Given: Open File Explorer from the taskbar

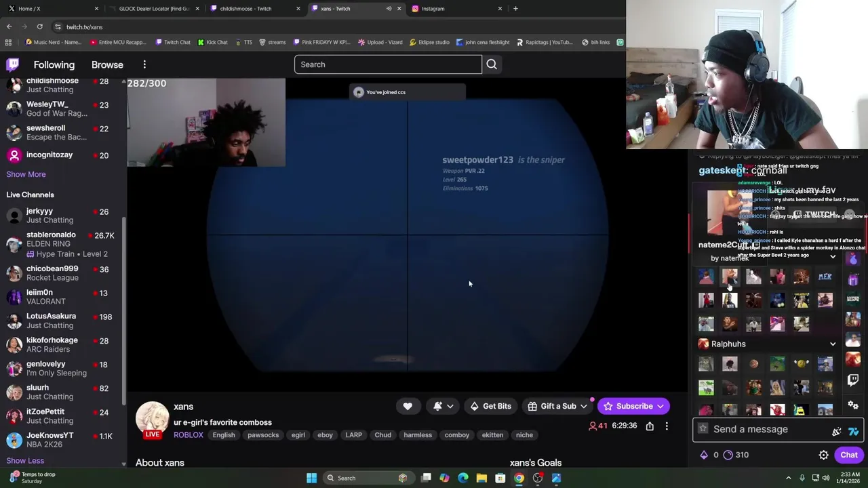Looking at the screenshot, I should coord(481,478).
